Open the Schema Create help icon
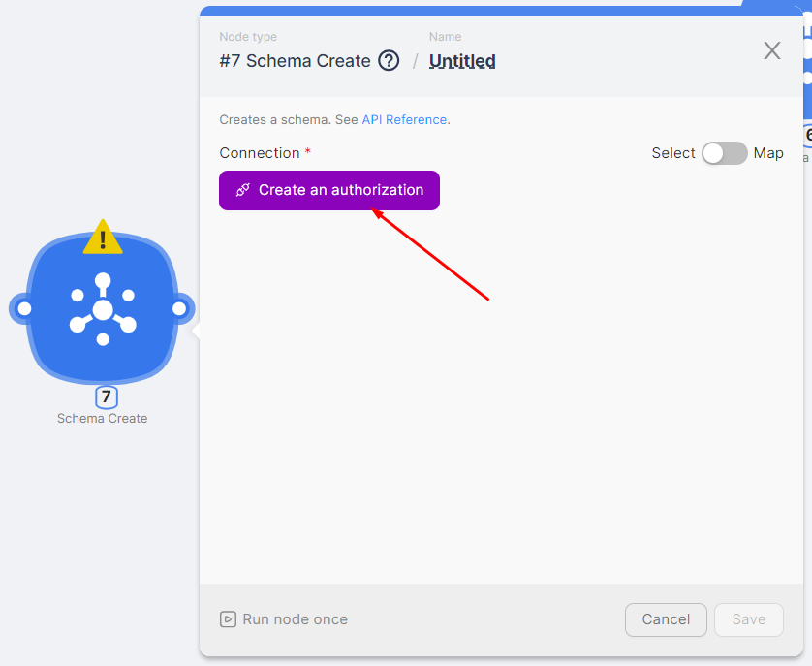The width and height of the screenshot is (812, 666). coord(389,60)
